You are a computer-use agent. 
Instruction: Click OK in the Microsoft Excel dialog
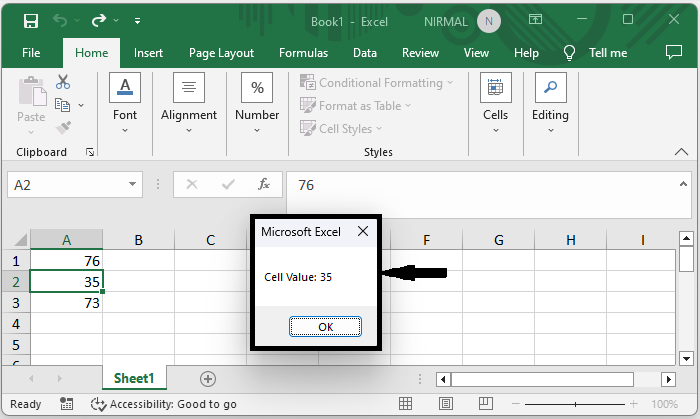point(325,327)
